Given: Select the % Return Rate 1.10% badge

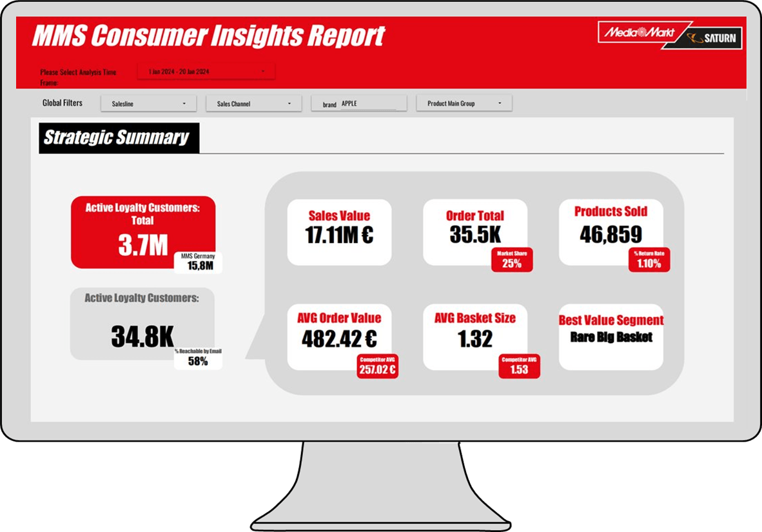Looking at the screenshot, I should coord(649,259).
